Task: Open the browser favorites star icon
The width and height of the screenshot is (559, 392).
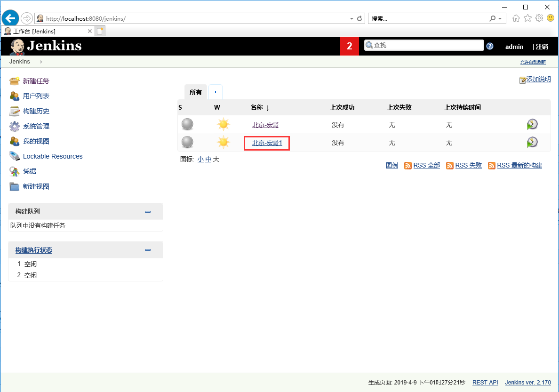Action: (x=527, y=18)
